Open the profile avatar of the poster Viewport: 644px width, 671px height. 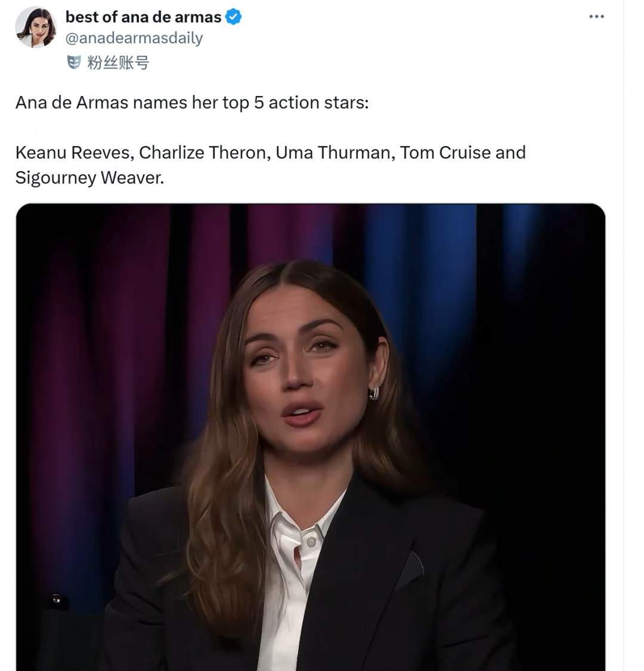(x=36, y=27)
